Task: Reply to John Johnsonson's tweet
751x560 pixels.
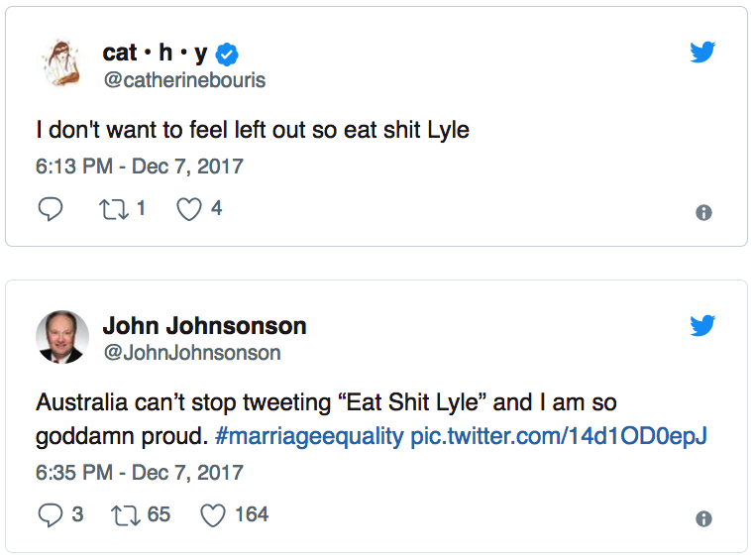Action: click(49, 515)
